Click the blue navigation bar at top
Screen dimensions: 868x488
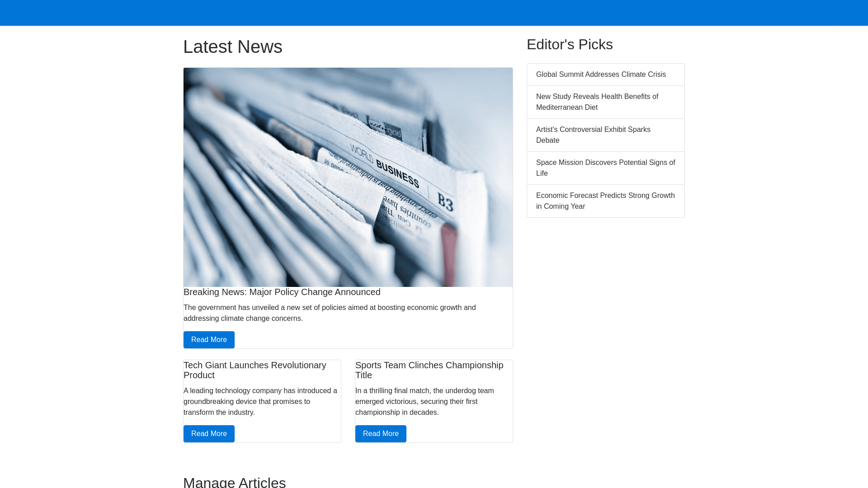tap(434, 13)
